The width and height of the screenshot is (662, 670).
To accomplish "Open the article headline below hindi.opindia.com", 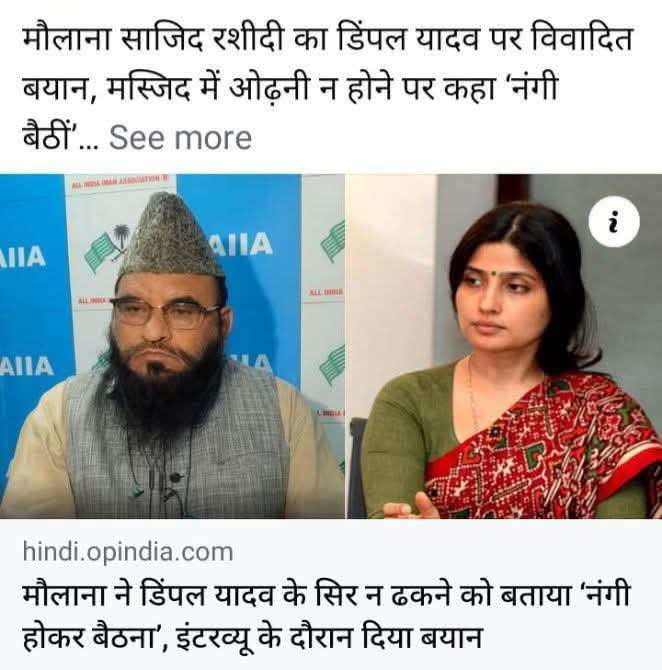I will 326,615.
